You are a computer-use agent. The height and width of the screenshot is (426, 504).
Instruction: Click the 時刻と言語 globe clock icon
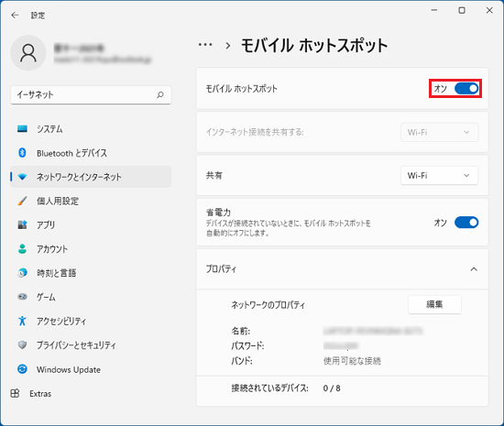pyautogui.click(x=22, y=273)
